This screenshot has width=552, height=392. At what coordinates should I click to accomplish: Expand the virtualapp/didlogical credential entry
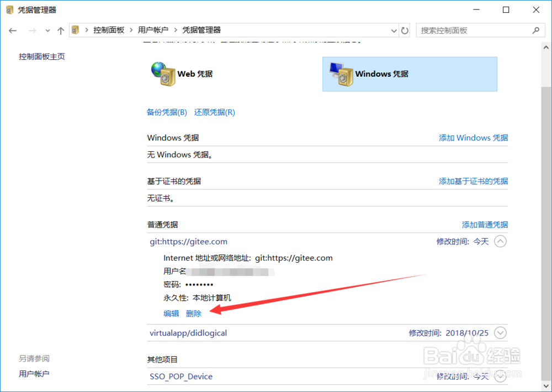(x=500, y=332)
